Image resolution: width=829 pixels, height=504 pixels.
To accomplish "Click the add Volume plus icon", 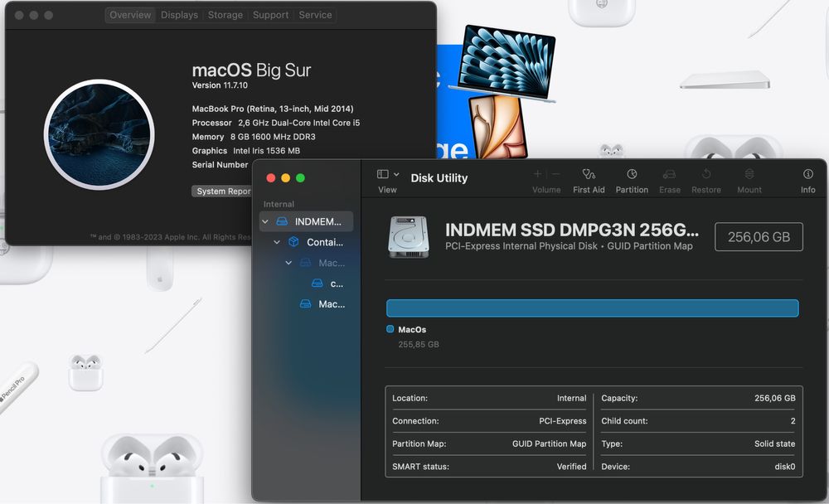I will pyautogui.click(x=537, y=173).
